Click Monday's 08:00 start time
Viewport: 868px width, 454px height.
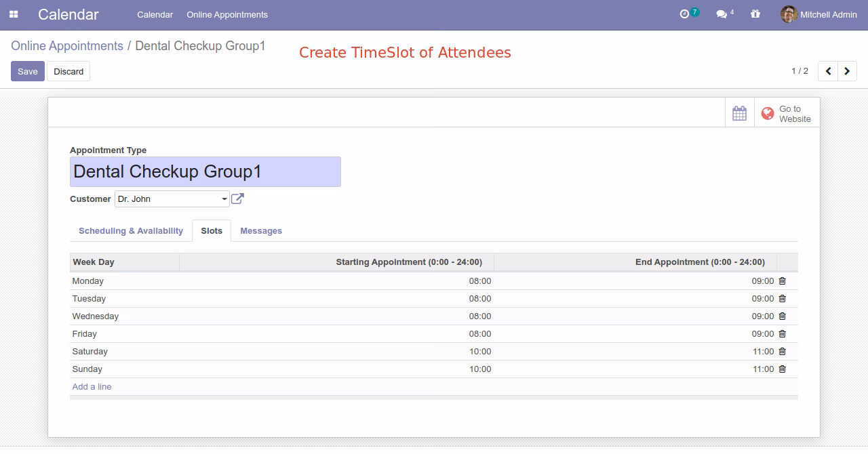point(480,281)
